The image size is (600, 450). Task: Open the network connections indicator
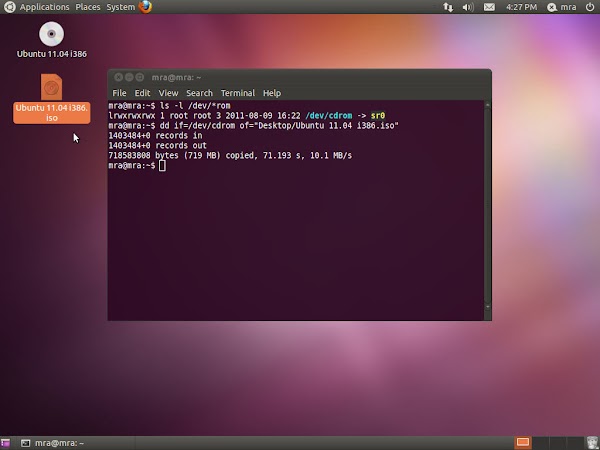pos(448,7)
